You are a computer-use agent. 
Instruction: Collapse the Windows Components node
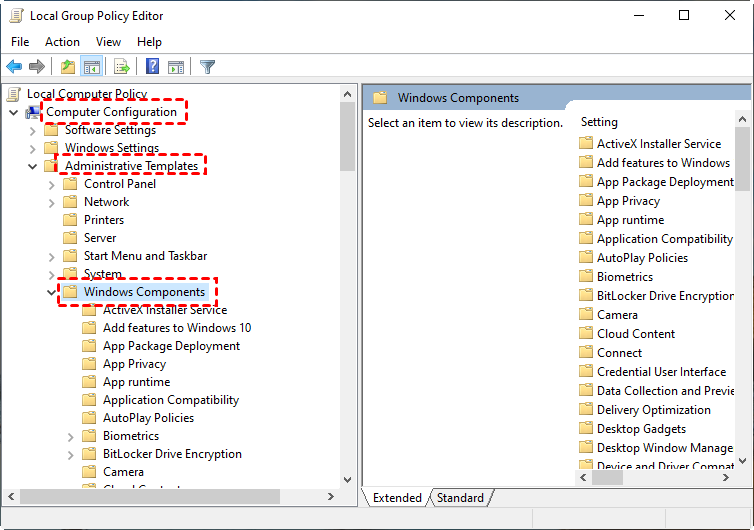(x=51, y=292)
